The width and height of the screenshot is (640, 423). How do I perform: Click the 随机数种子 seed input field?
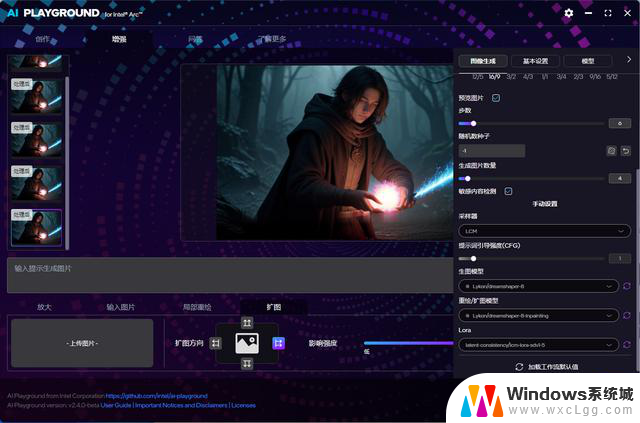[492, 151]
